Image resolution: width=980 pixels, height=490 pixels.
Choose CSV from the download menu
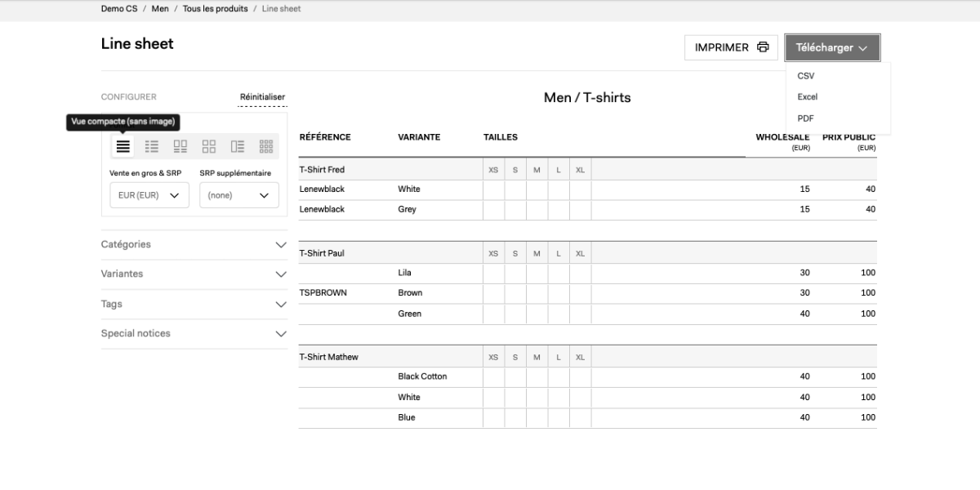pos(806,76)
